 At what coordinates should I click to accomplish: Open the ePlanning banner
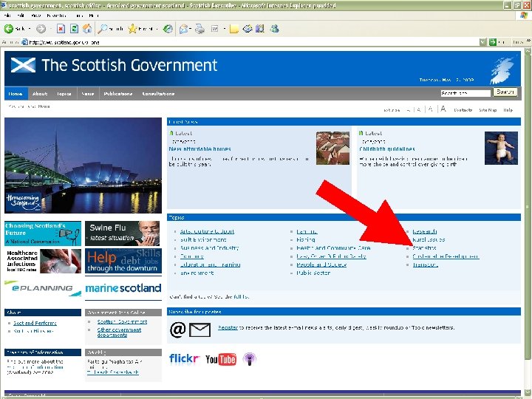[43, 288]
